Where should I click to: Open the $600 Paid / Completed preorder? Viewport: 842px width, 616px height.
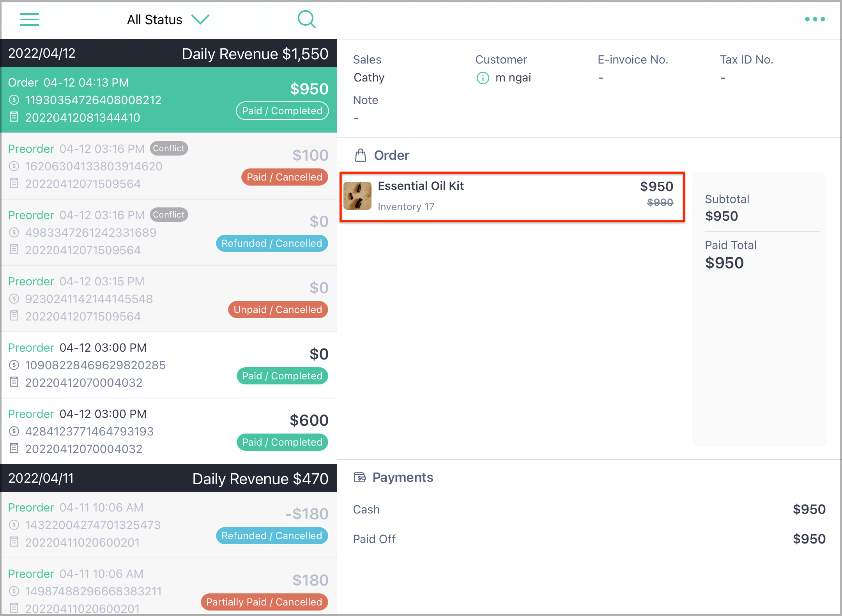coord(168,431)
